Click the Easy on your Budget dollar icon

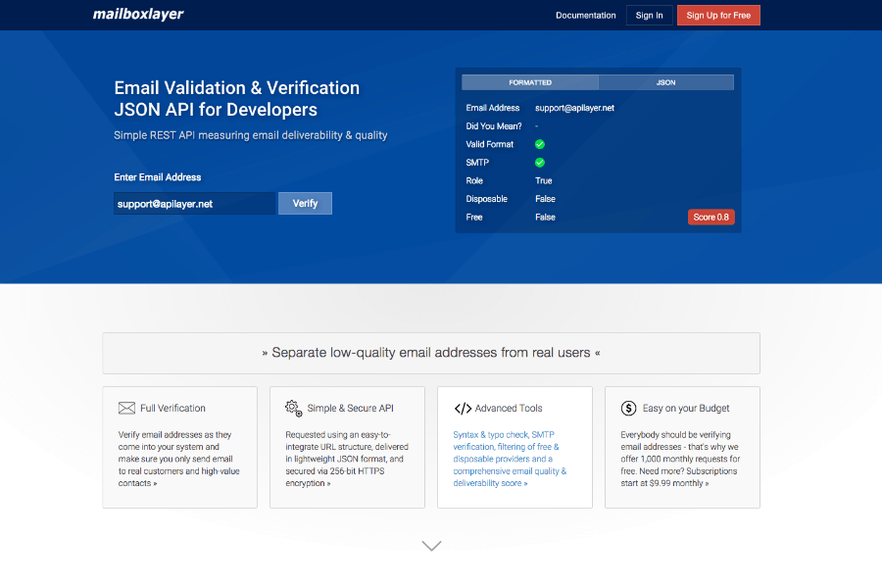click(626, 408)
